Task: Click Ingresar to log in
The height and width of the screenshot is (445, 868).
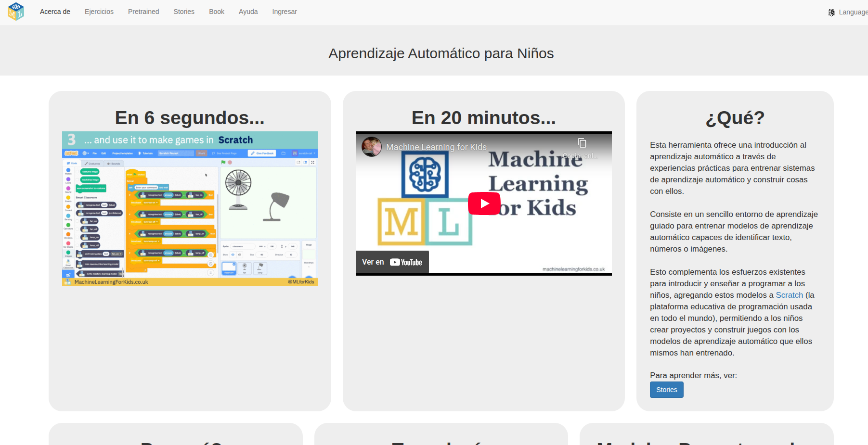Action: pyautogui.click(x=285, y=12)
